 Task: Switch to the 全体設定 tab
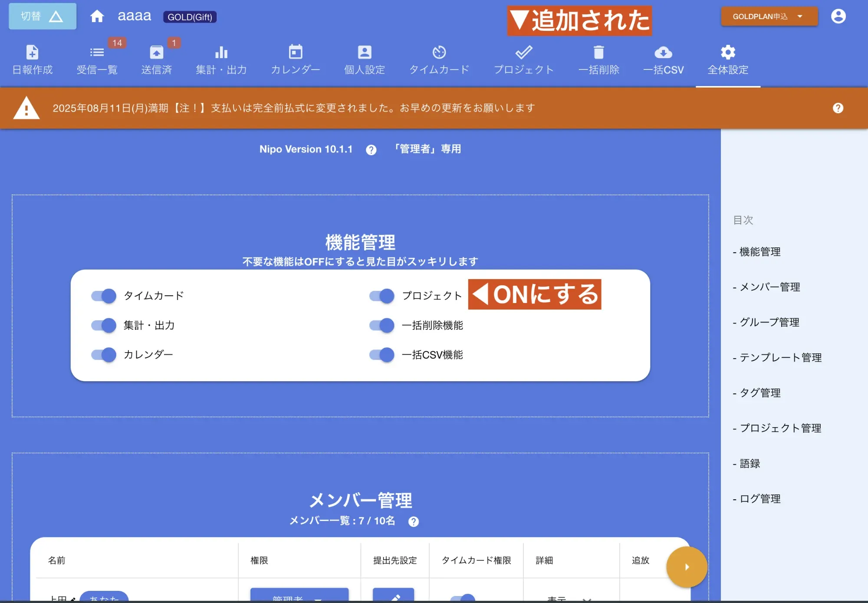pyautogui.click(x=727, y=59)
